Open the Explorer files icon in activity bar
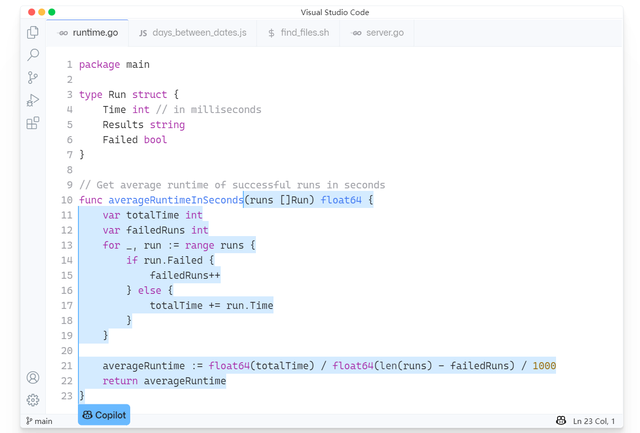The width and height of the screenshot is (640, 433). click(x=33, y=32)
